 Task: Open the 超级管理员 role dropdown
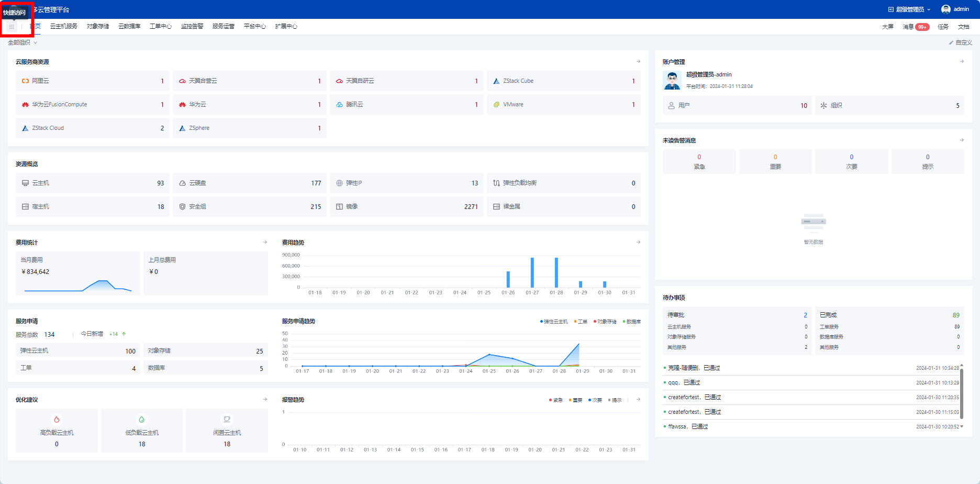tap(909, 9)
